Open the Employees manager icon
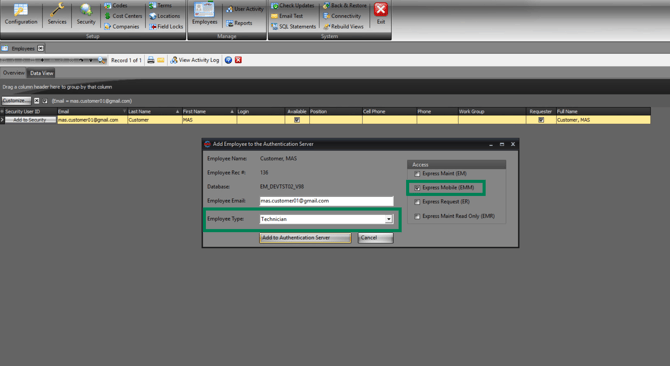670x366 pixels. coord(204,14)
